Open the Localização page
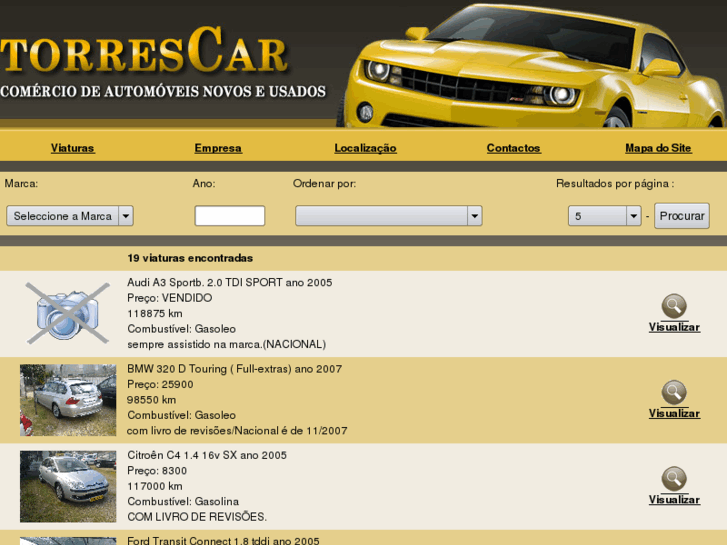This screenshot has width=727, height=545. click(x=365, y=148)
